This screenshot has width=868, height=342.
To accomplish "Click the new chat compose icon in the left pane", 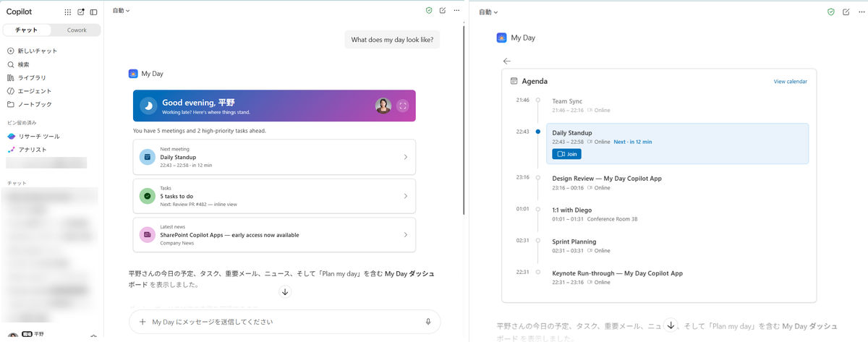I will click(443, 11).
